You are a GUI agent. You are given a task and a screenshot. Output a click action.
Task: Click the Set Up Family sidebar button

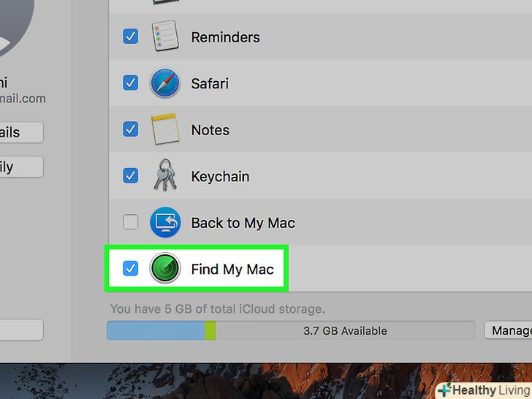point(20,167)
